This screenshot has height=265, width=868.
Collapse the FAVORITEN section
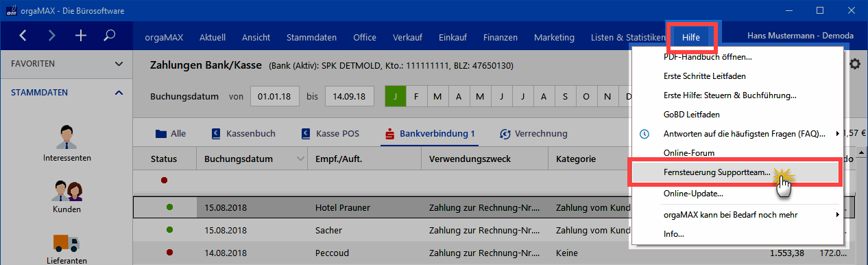point(119,63)
